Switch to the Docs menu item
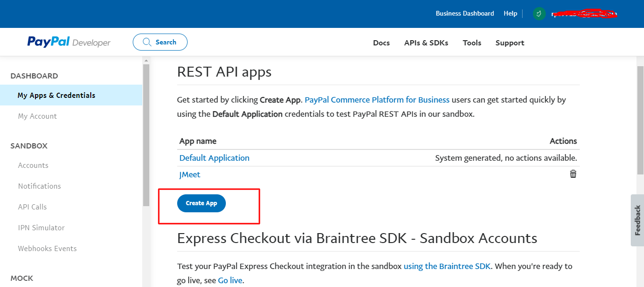 pos(381,43)
